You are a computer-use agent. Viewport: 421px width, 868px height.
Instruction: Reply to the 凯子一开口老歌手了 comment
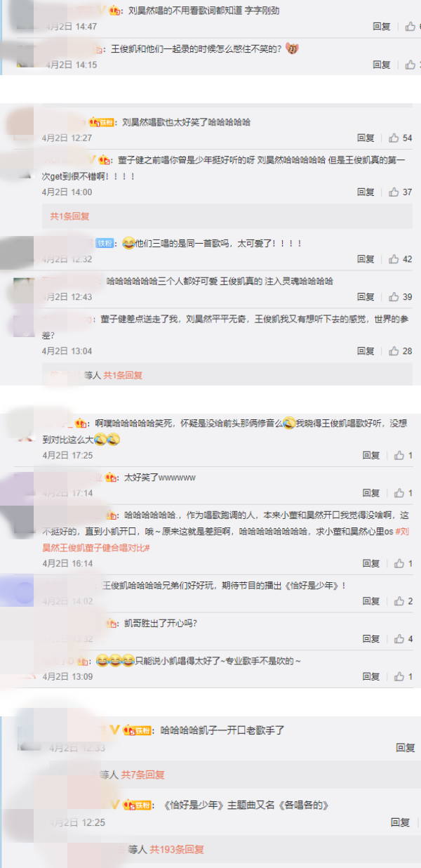pyautogui.click(x=406, y=748)
